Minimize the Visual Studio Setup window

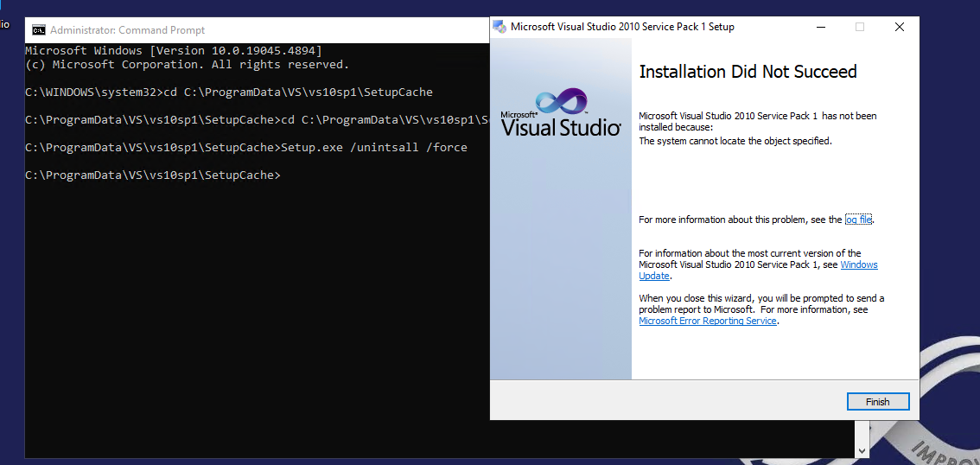[x=820, y=27]
